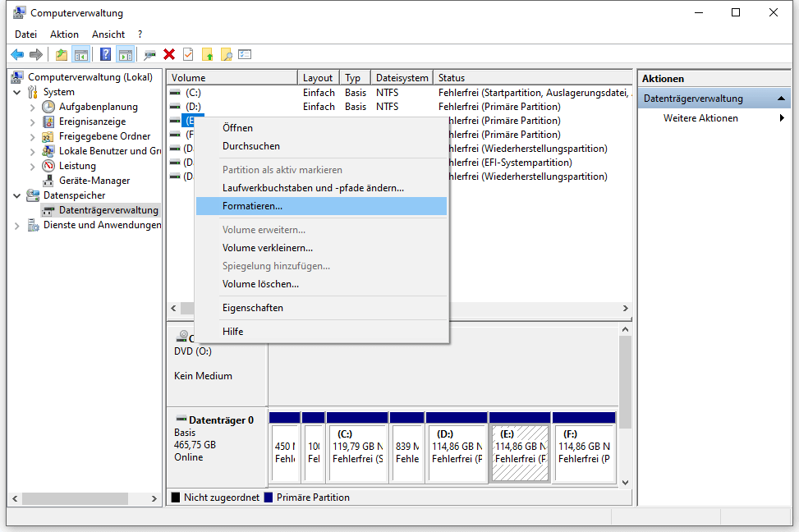This screenshot has width=799, height=532.
Task: Click the drive icon of volume (C:) row
Action: [175, 93]
